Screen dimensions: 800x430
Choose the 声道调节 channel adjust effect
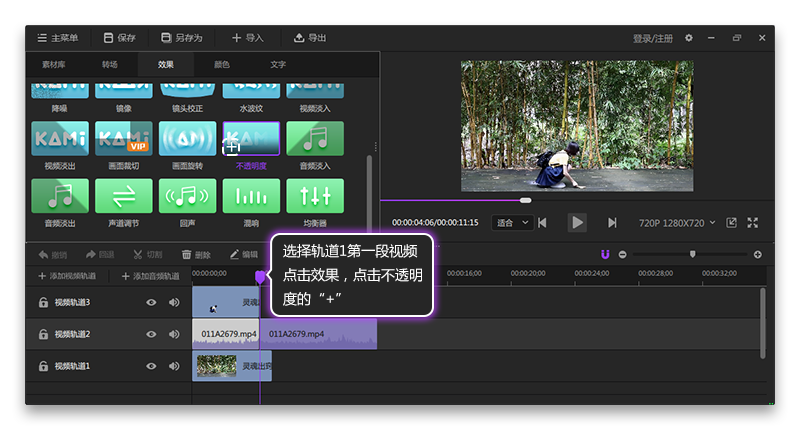124,195
